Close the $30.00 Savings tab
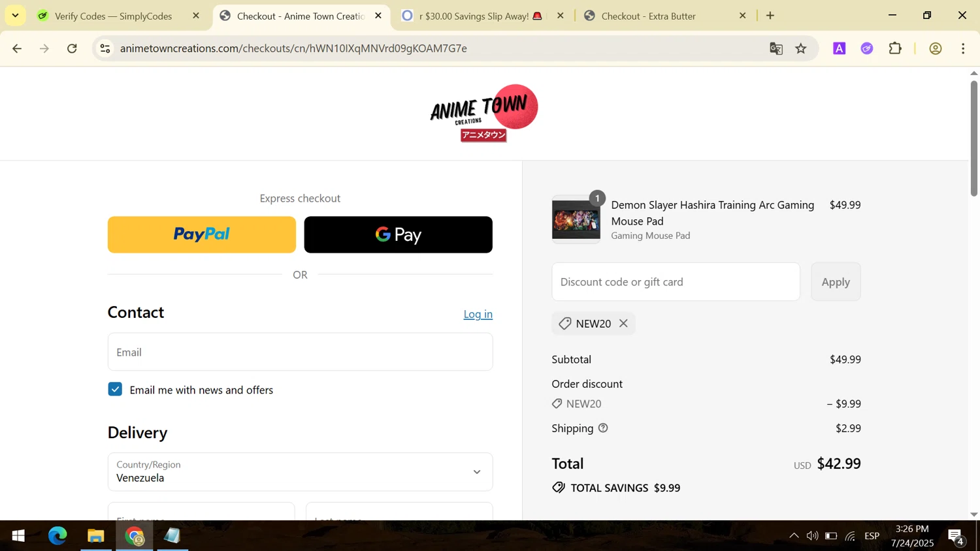This screenshot has height=551, width=980. (560, 16)
